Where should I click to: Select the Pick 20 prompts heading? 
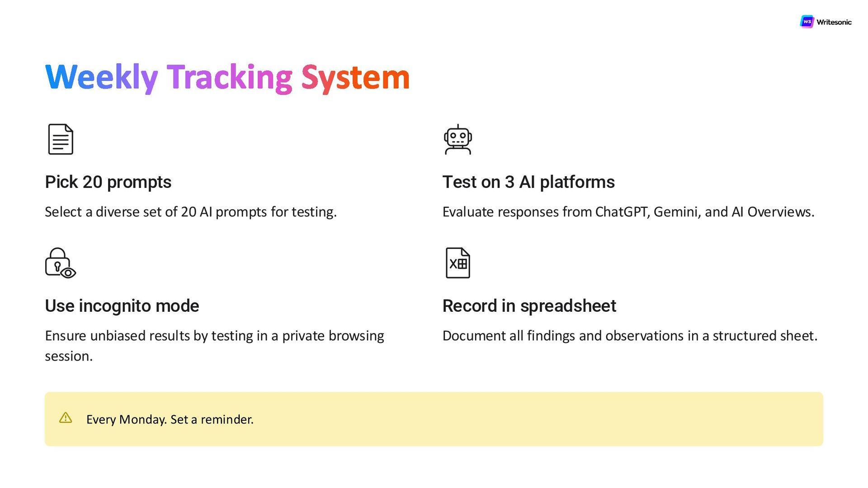pyautogui.click(x=108, y=182)
